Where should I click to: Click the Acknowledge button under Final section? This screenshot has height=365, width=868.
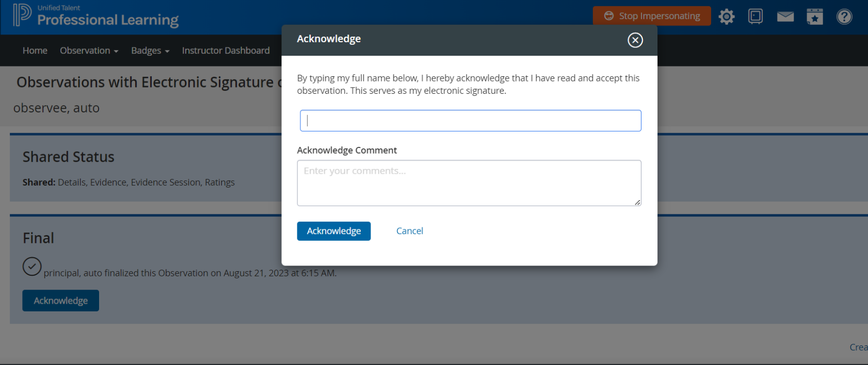coord(60,301)
